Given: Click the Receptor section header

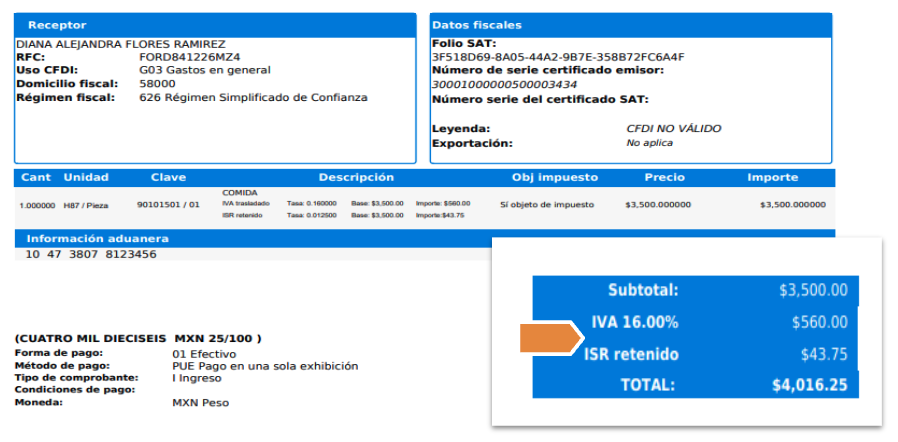Looking at the screenshot, I should tap(57, 24).
